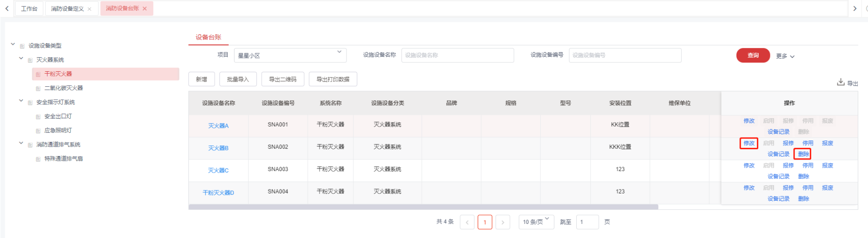Open the 灭火器B device link
Viewport: 868px width, 238px height.
(x=218, y=148)
